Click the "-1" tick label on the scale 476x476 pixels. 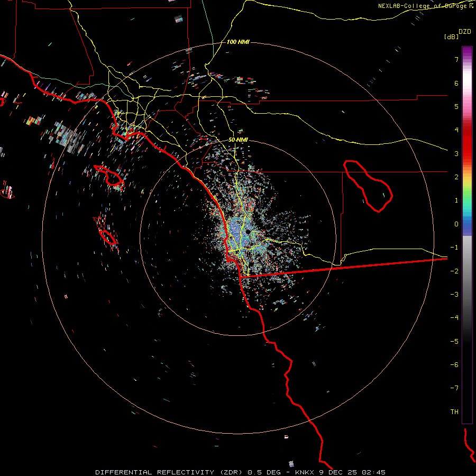454,248
